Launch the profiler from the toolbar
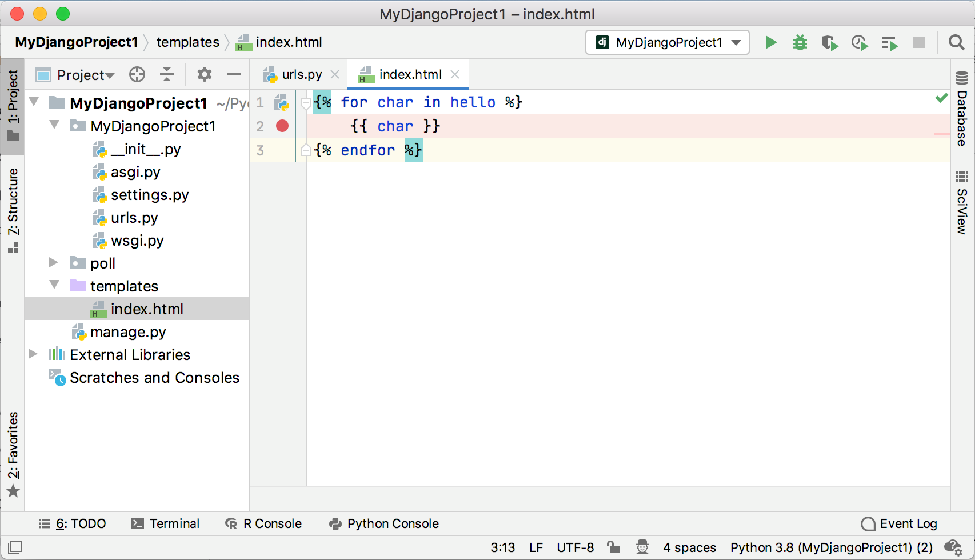Screen dimensions: 975x560 (x=860, y=42)
